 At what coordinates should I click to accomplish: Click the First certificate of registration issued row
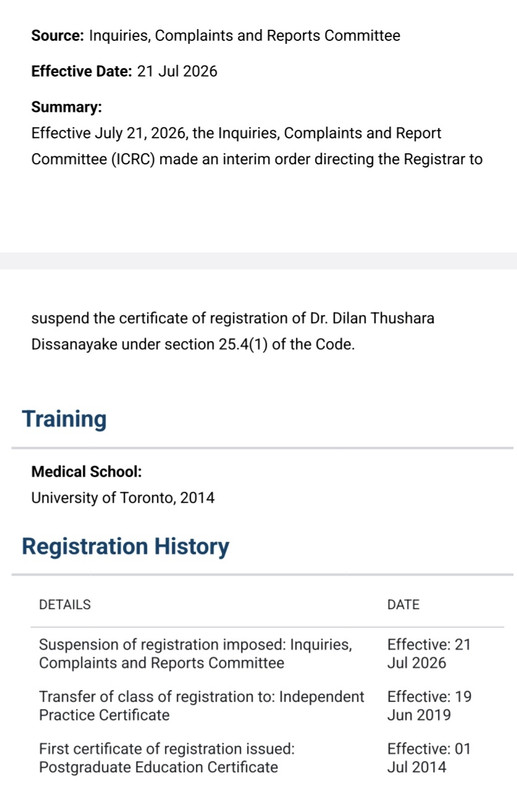267,758
